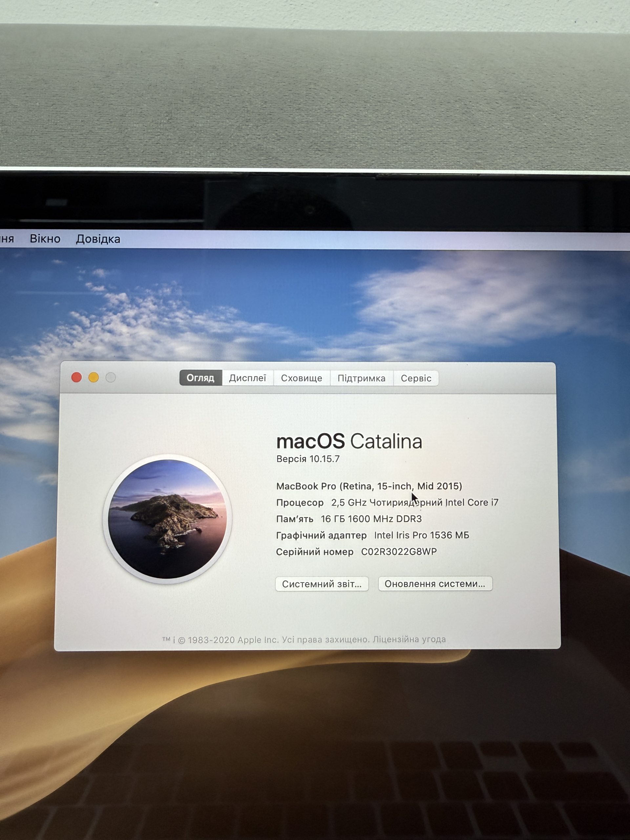The image size is (630, 840).
Task: Click the 2,5 GHz processor text
Action: [x=415, y=502]
